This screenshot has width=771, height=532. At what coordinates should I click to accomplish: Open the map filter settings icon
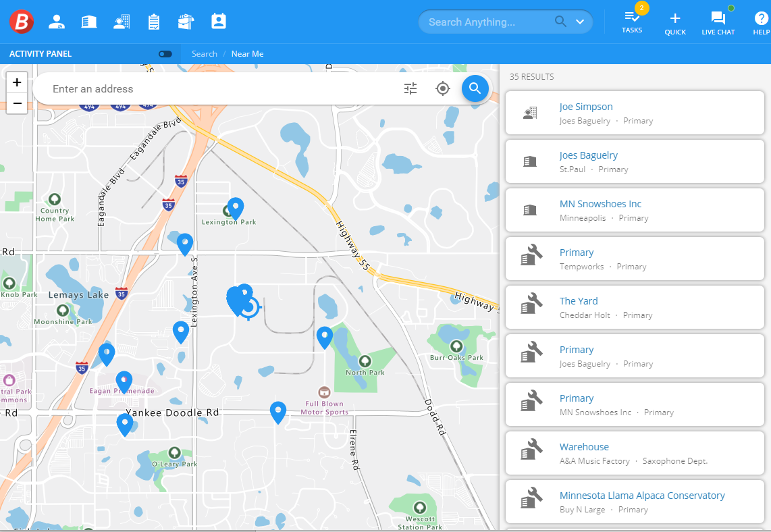(x=410, y=88)
